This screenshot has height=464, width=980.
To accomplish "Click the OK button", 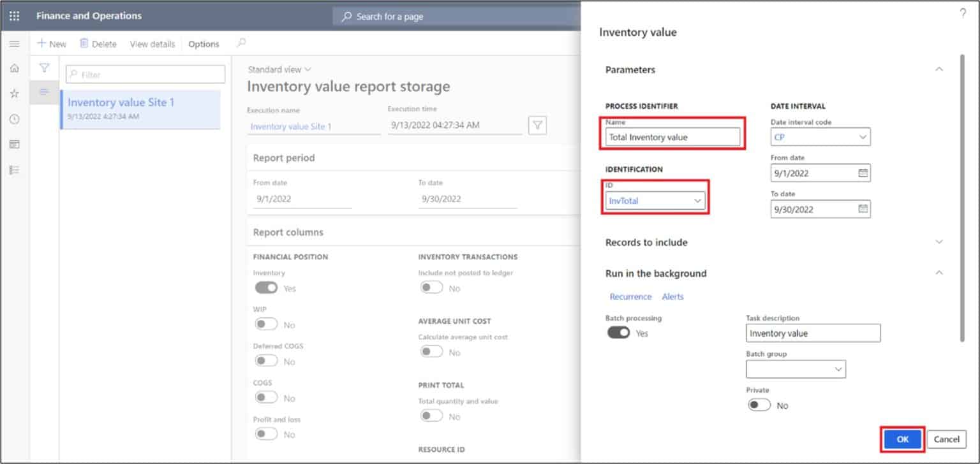I will click(x=902, y=439).
